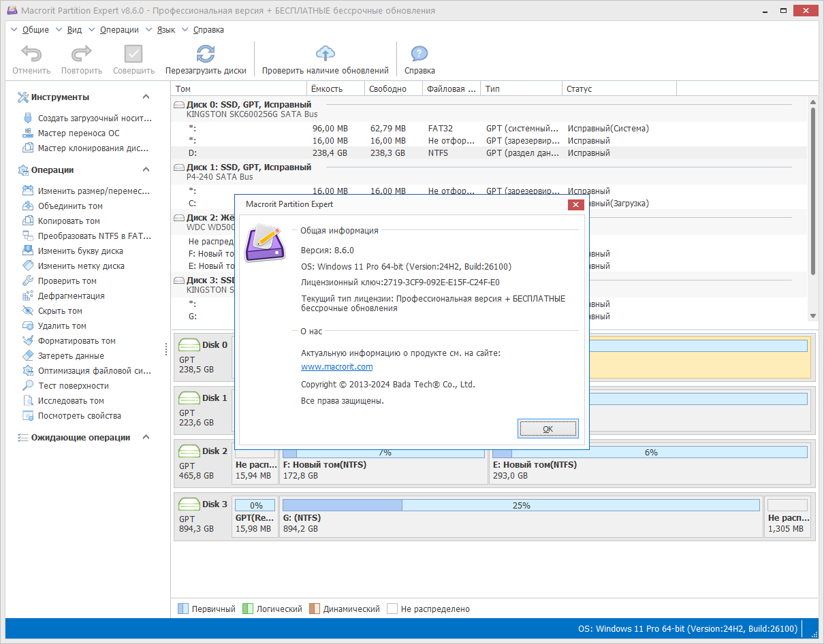Collapse the Ожидающие операции section chevron
The image size is (824, 644).
146,437
